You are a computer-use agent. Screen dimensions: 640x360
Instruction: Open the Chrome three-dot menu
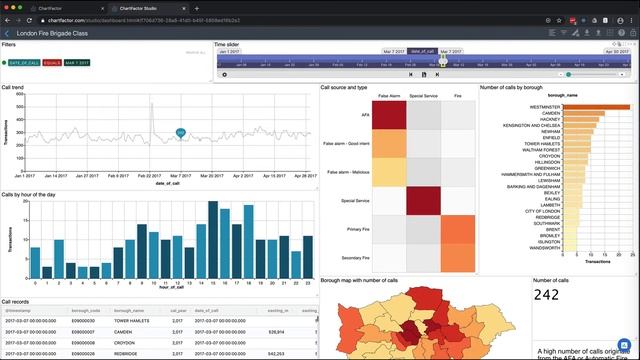(x=632, y=20)
